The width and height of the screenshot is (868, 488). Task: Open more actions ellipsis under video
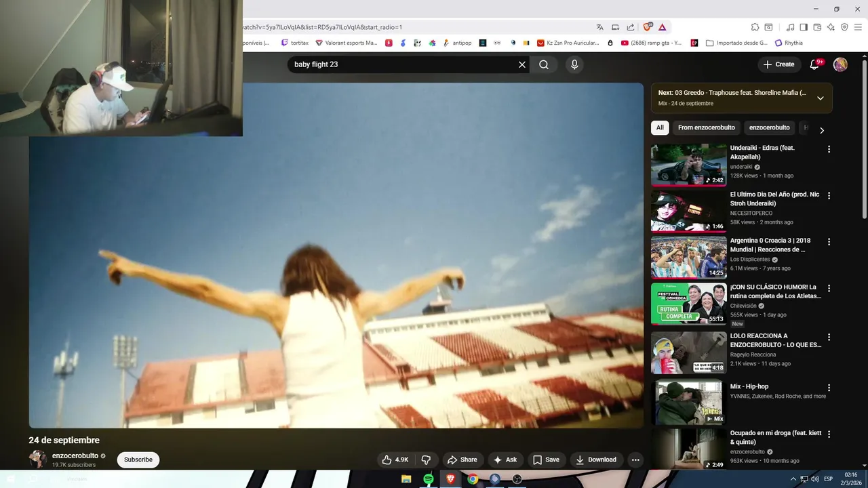[635, 460]
